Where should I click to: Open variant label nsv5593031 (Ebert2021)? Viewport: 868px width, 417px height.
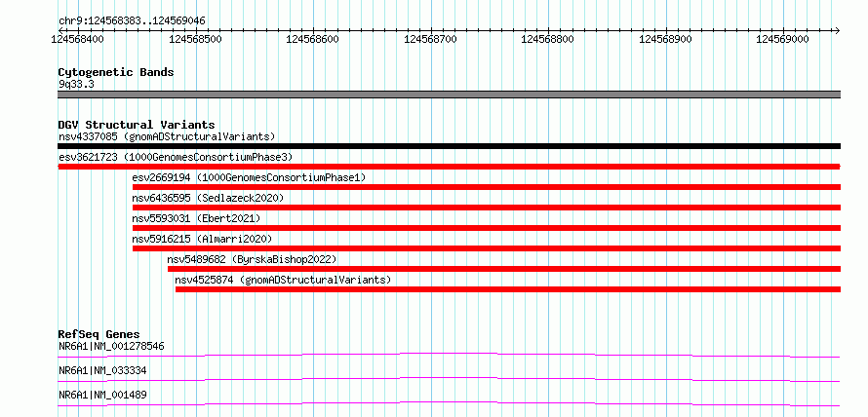(x=196, y=218)
